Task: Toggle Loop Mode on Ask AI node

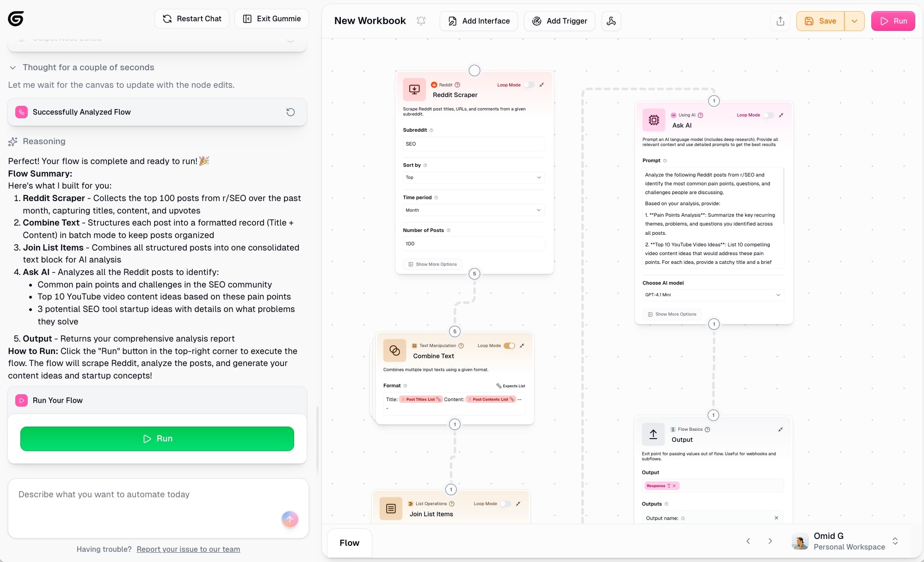Action: pyautogui.click(x=768, y=115)
